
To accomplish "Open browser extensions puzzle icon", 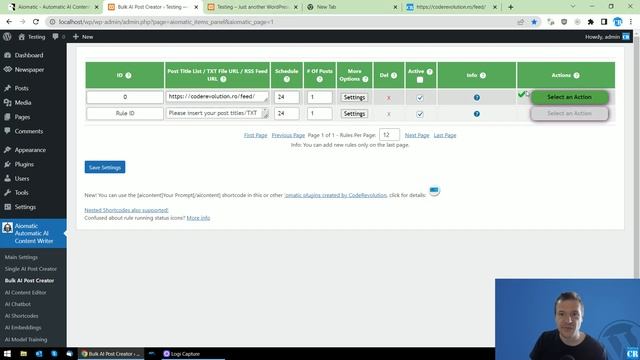I will [x=591, y=22].
